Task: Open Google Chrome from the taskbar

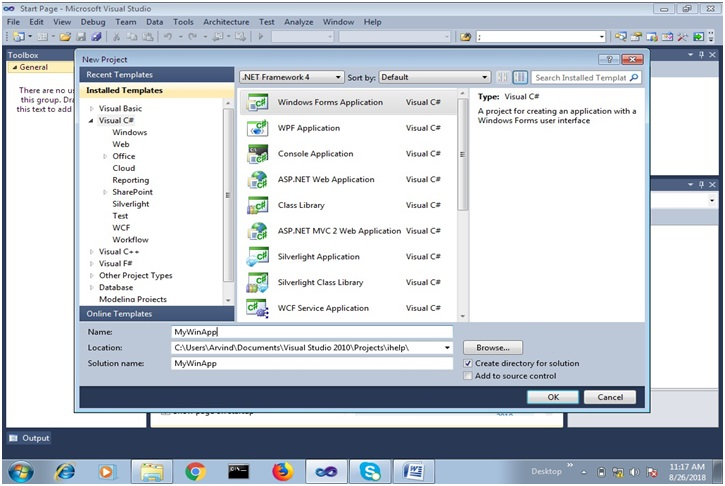Action: [195, 472]
